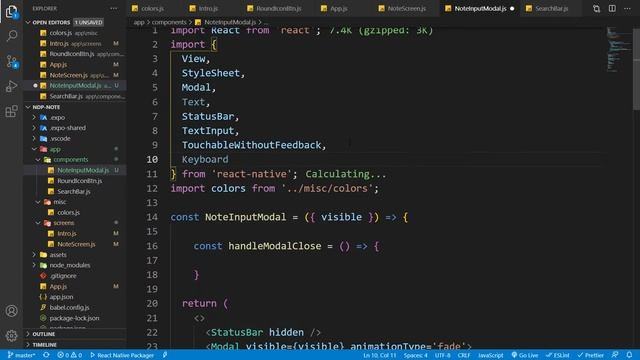Switch to the App.js tab
This screenshot has height=360, width=640.
[x=339, y=8]
